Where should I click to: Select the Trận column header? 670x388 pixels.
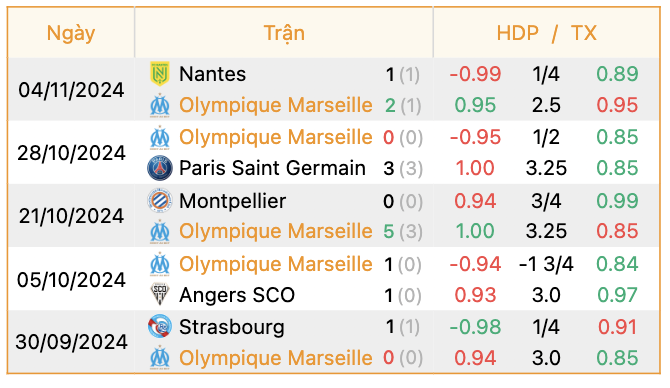coord(284,33)
